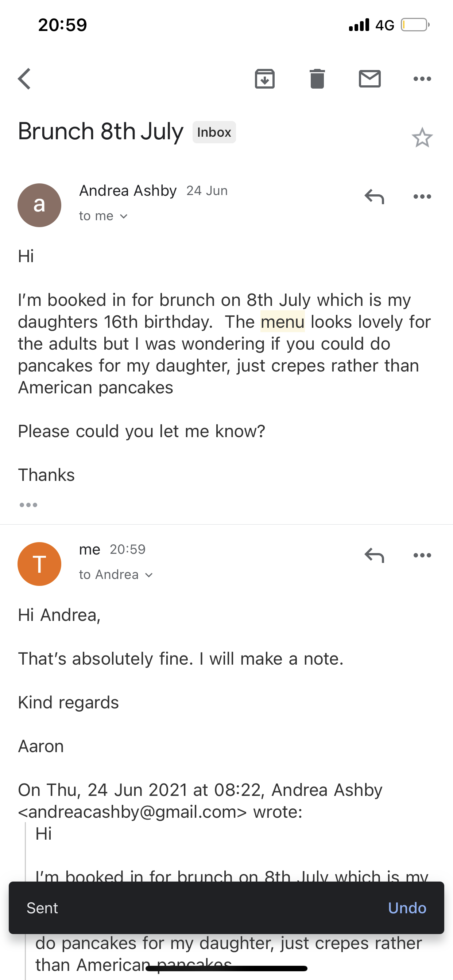Reply to Andrea Ashby's message
Screen dimensions: 453x980
[374, 197]
